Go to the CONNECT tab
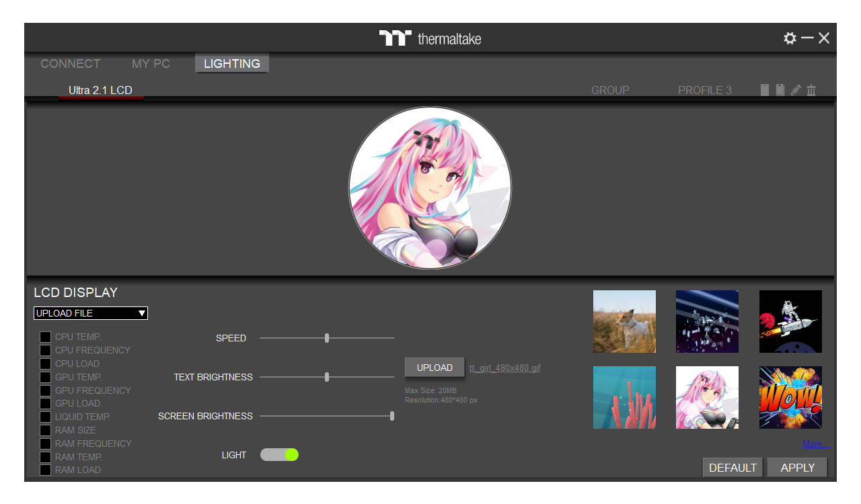861x504 pixels. tap(70, 64)
